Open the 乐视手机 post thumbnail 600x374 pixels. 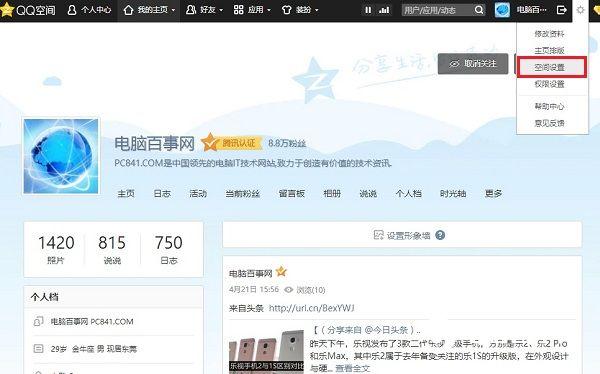pos(266,352)
